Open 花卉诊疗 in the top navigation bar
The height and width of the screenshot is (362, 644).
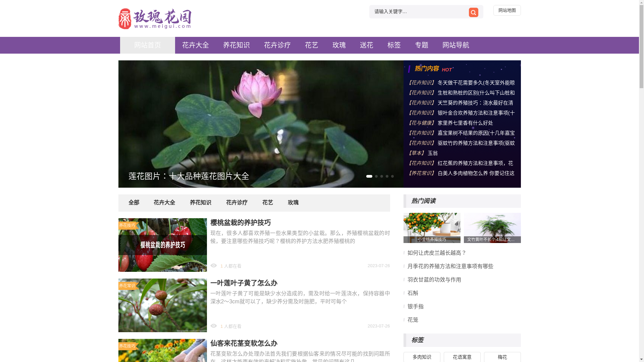pos(277,45)
